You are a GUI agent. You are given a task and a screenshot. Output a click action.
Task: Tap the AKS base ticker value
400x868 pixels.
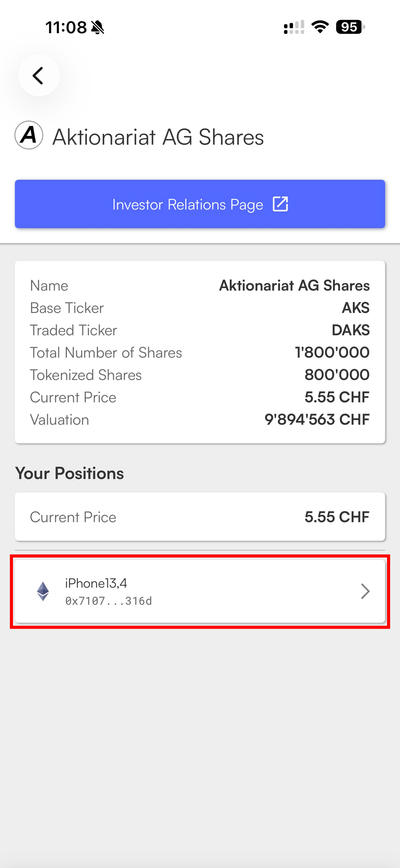click(356, 308)
